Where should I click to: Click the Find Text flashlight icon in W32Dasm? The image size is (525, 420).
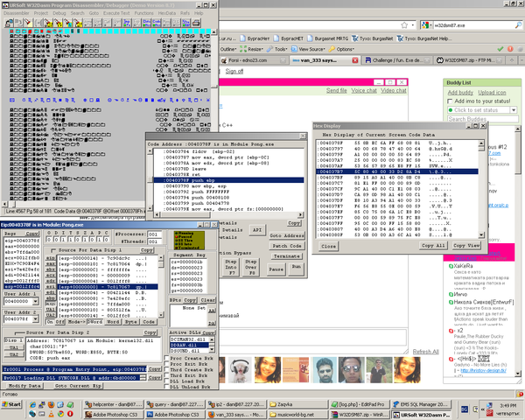(28, 23)
